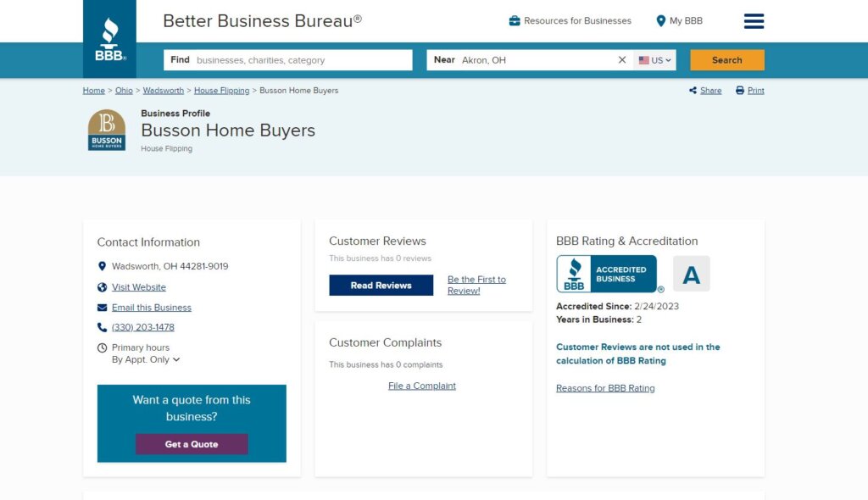Click the Years in Business: 2 text
868x500 pixels.
pos(599,319)
